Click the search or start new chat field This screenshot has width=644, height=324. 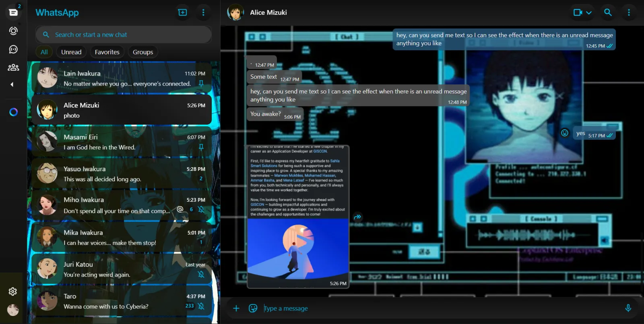click(124, 35)
